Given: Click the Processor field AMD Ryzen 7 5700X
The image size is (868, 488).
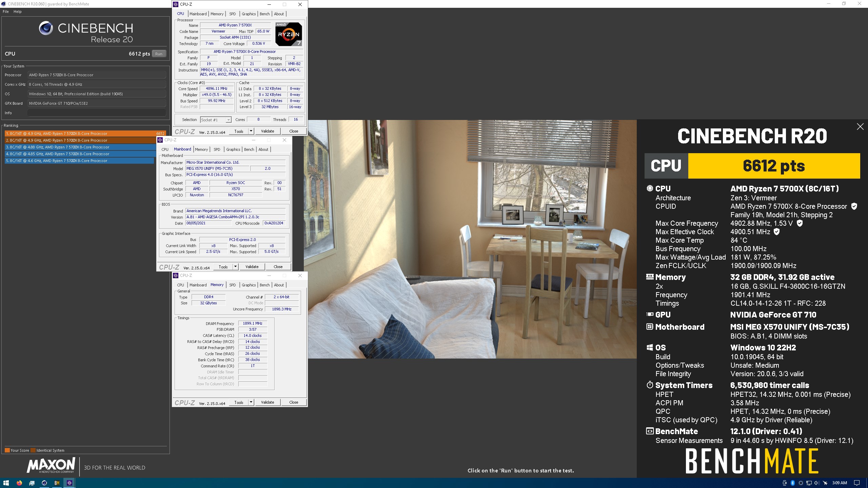Looking at the screenshot, I should (97, 75).
